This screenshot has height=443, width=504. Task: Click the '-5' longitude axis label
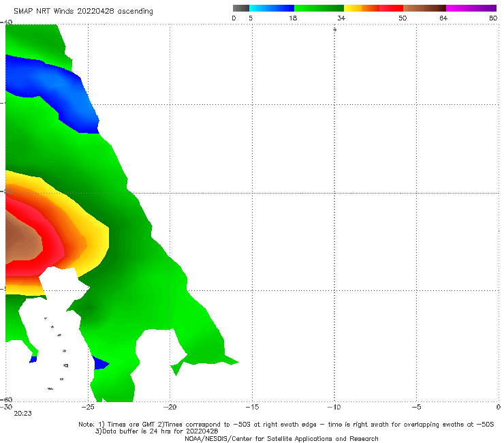(416, 407)
